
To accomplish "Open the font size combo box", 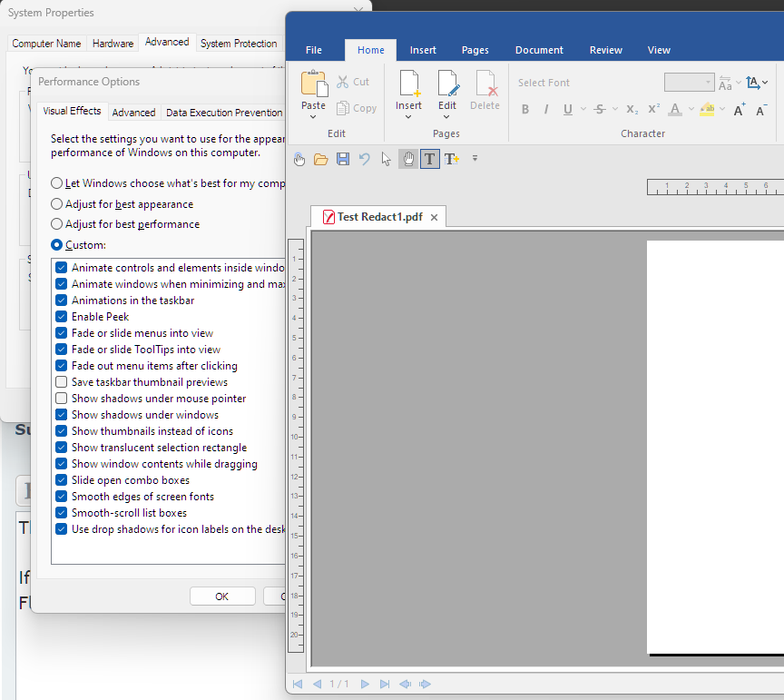I will [708, 83].
